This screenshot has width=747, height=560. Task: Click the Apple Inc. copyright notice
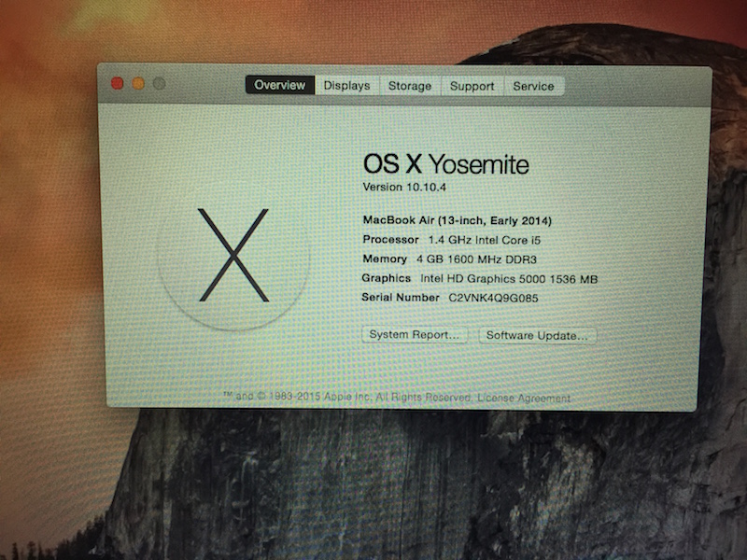(x=347, y=396)
